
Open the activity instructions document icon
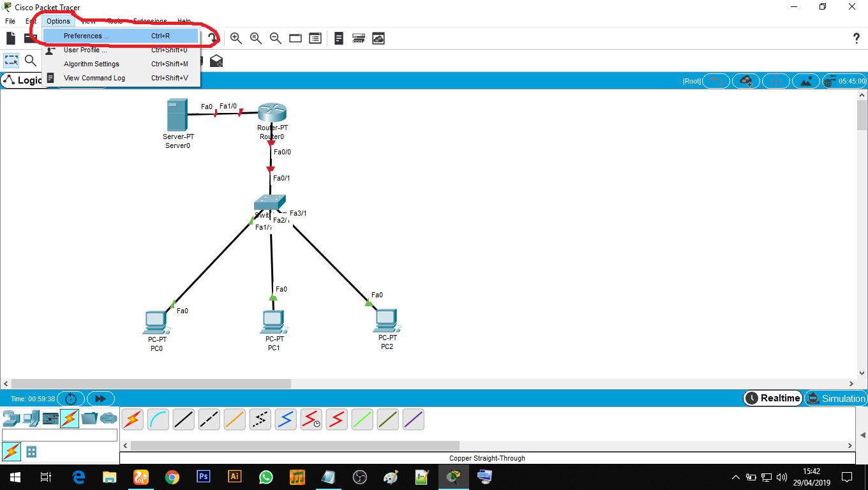(x=339, y=38)
